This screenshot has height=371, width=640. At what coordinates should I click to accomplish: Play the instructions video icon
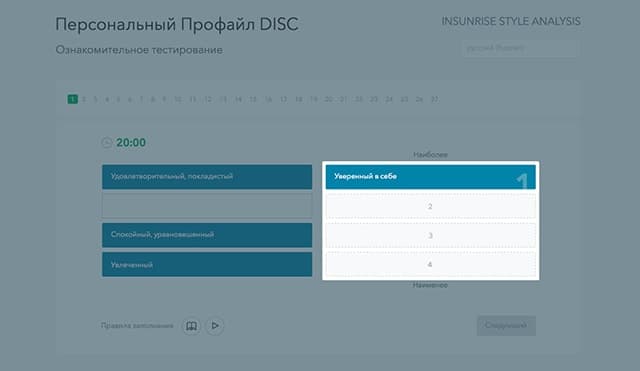[215, 326]
